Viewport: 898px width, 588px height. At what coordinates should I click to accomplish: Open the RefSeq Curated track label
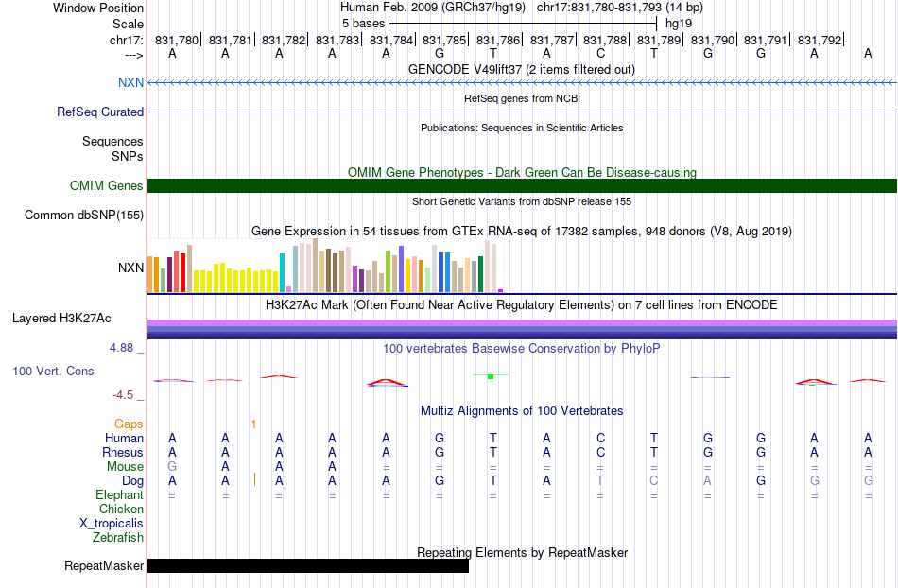[99, 112]
